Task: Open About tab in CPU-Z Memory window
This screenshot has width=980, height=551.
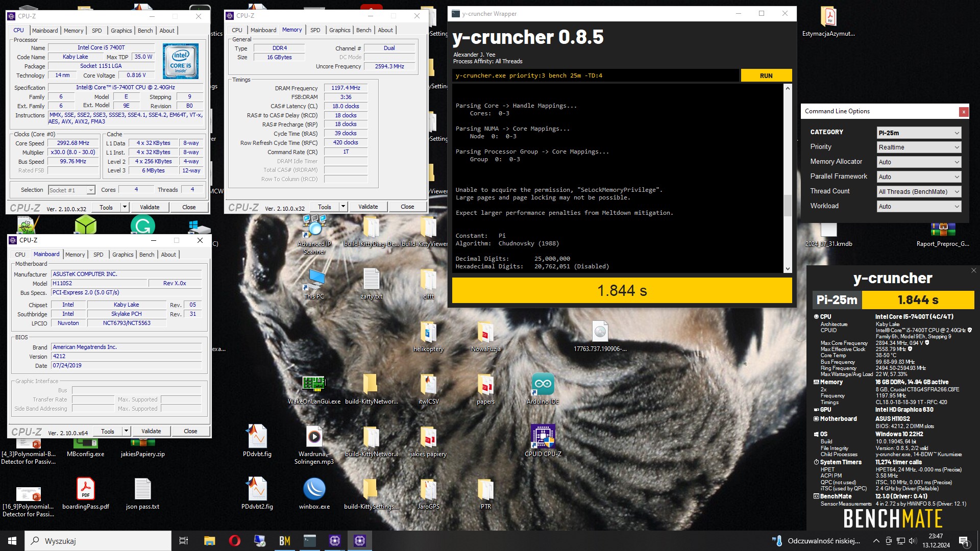Action: click(x=385, y=30)
